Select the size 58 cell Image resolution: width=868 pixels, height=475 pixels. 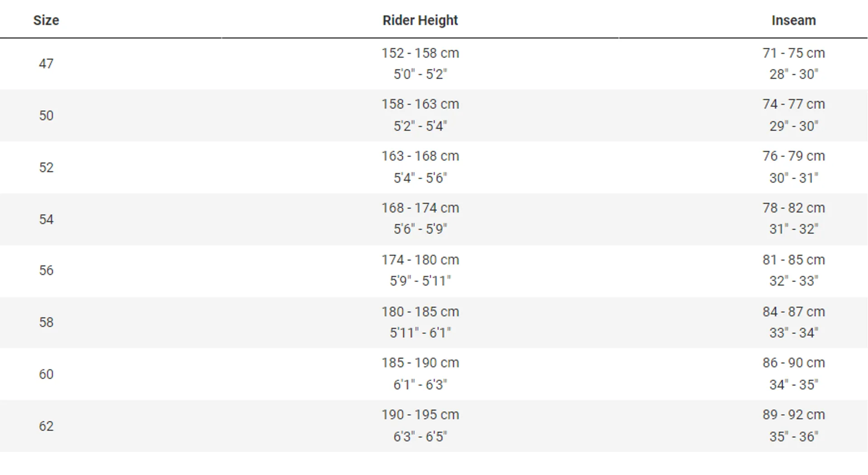pos(46,323)
